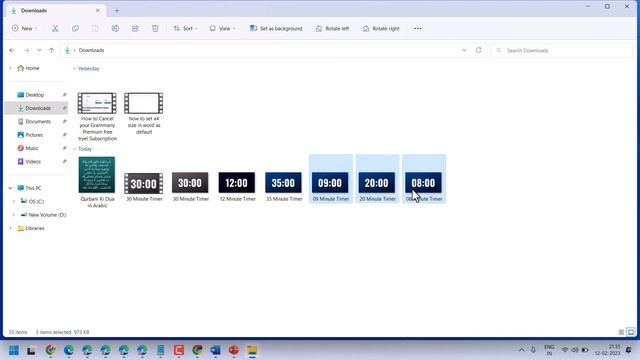Expand Home chevron in sidebar
The height and width of the screenshot is (360, 640).
click(x=10, y=68)
